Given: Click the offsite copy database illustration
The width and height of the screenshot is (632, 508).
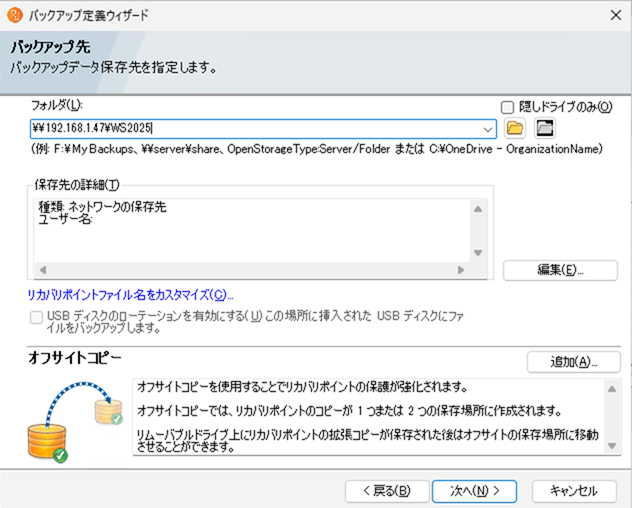Looking at the screenshot, I should [x=75, y=421].
